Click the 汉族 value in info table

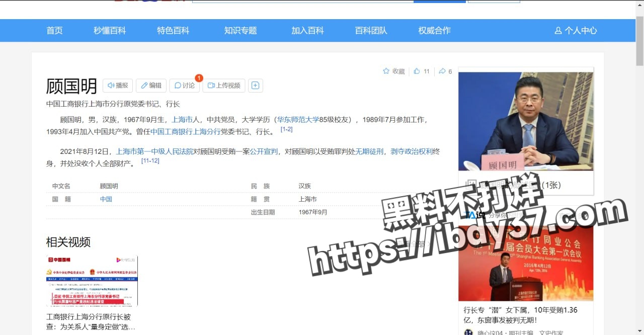(305, 186)
